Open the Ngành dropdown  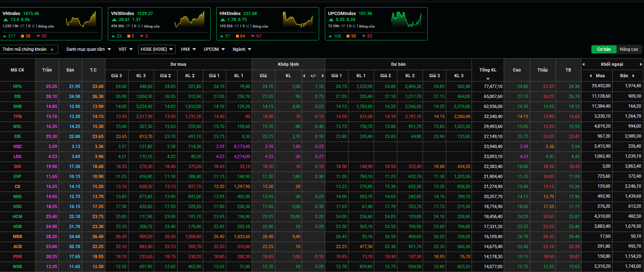[x=242, y=49]
